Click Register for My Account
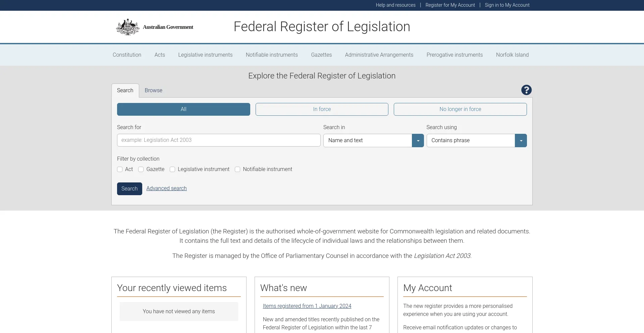Viewport: 644px width, 333px height. tap(450, 5)
